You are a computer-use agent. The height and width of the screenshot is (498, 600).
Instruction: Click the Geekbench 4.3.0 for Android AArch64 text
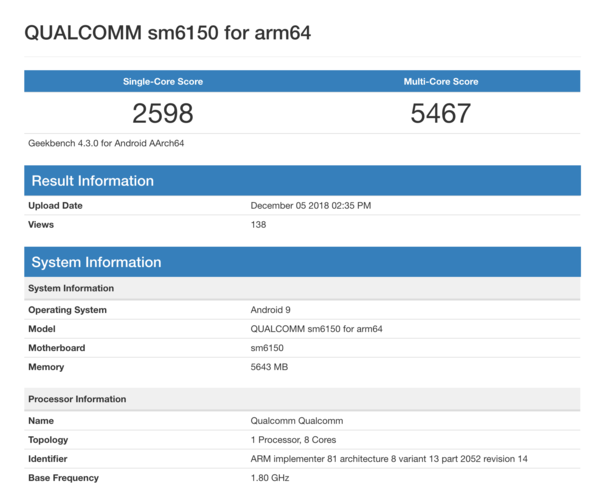(x=106, y=143)
